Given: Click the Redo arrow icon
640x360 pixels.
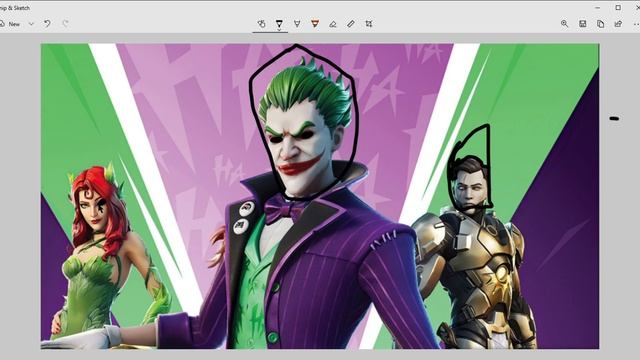Looking at the screenshot, I should point(65,24).
